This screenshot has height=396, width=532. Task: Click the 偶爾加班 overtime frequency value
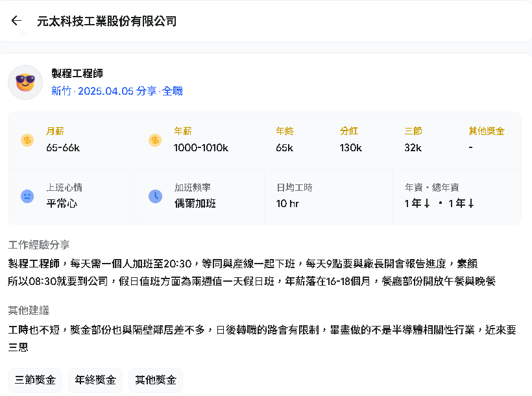[195, 203]
